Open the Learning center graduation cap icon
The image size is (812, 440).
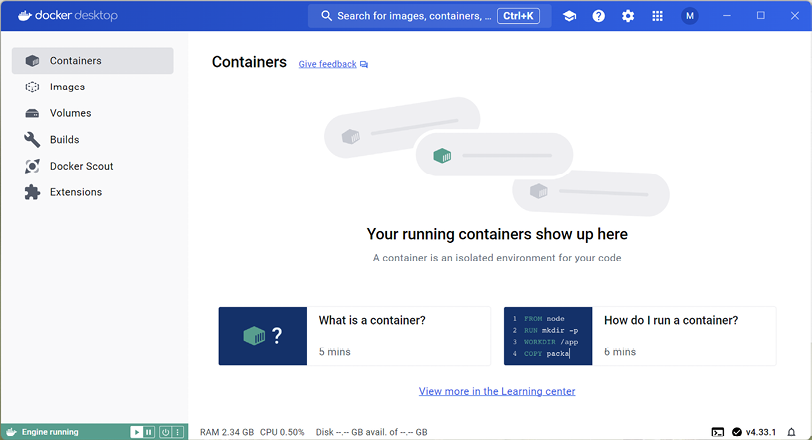(570, 16)
